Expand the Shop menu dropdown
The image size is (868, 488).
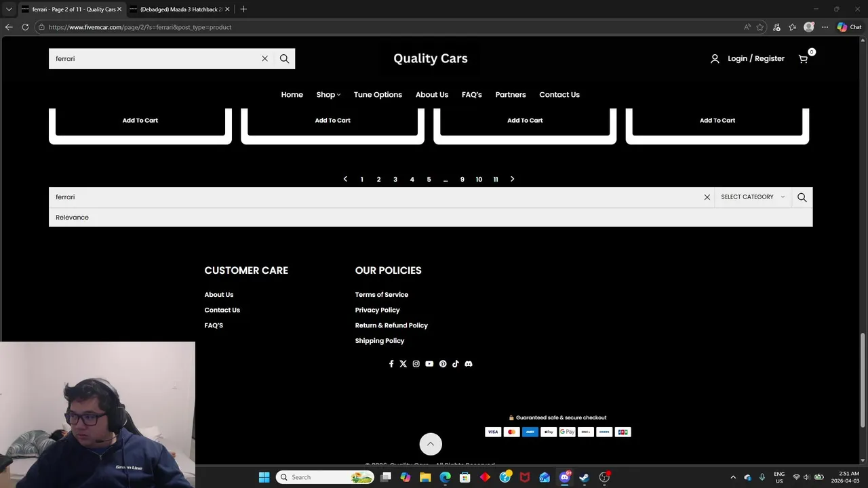pos(328,95)
